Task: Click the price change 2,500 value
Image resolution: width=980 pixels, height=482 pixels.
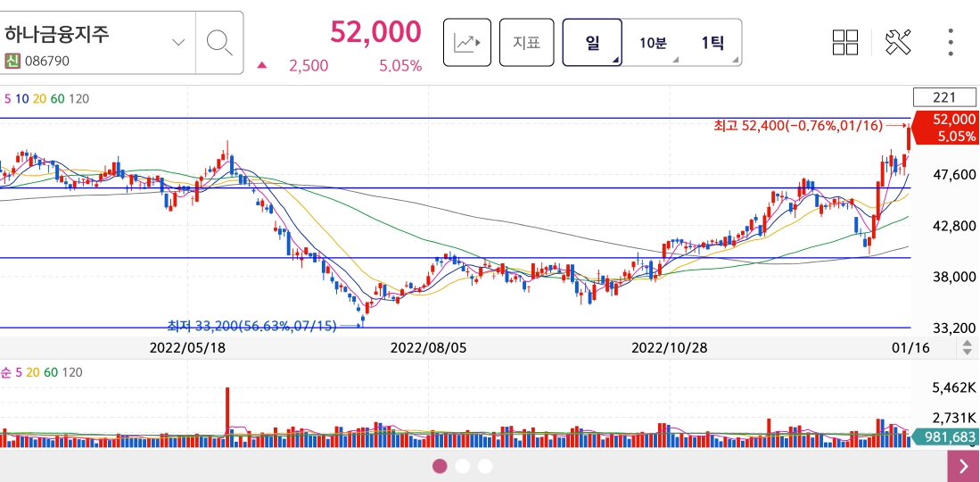Action: point(309,65)
